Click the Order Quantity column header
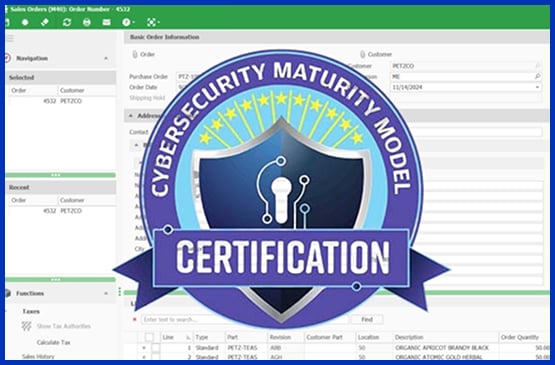The height and width of the screenshot is (365, 555). tap(524, 337)
